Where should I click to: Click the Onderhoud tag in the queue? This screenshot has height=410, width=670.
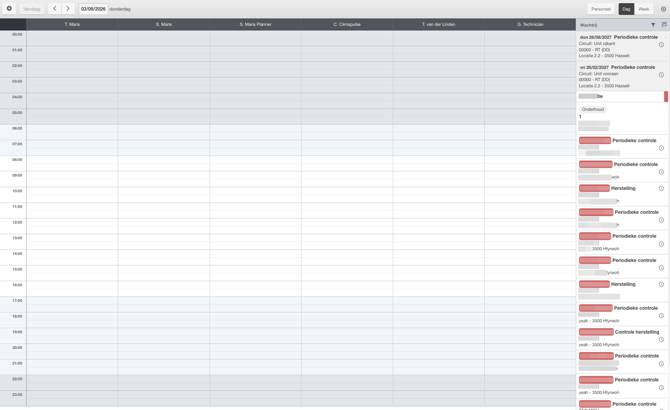pos(593,109)
